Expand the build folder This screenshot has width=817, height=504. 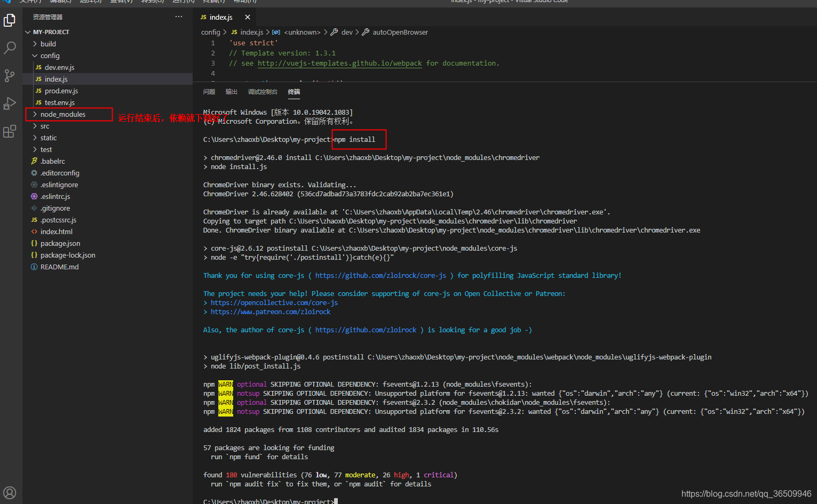pos(48,43)
